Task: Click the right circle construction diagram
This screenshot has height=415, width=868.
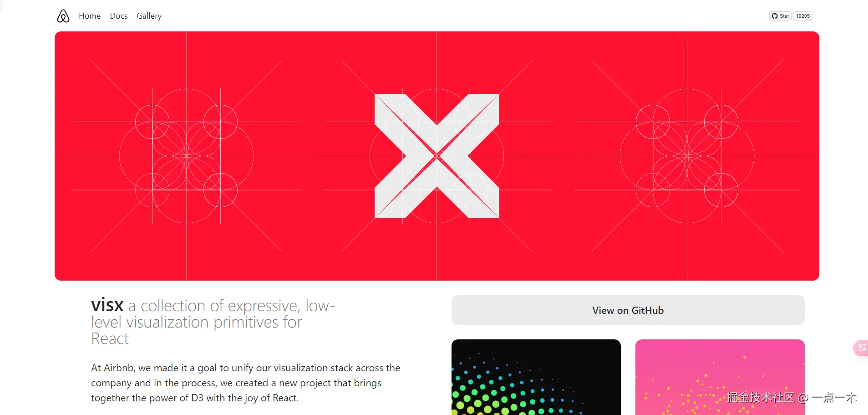Action: coord(687,156)
